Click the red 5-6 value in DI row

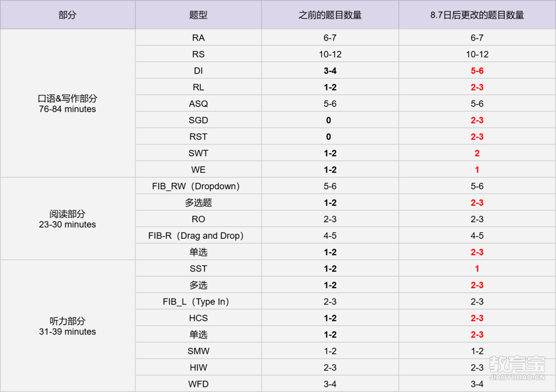477,70
